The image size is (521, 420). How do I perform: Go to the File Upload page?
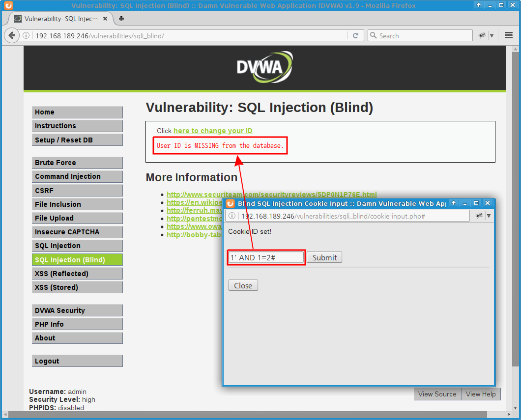click(x=77, y=218)
